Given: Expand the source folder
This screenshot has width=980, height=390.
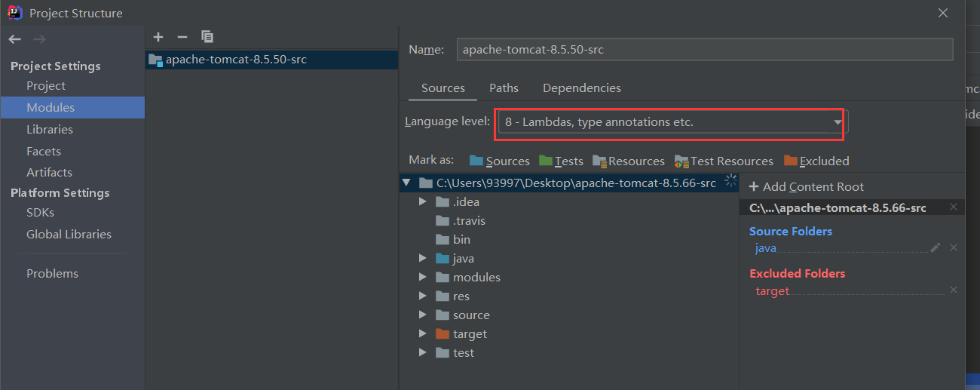Looking at the screenshot, I should [x=423, y=315].
